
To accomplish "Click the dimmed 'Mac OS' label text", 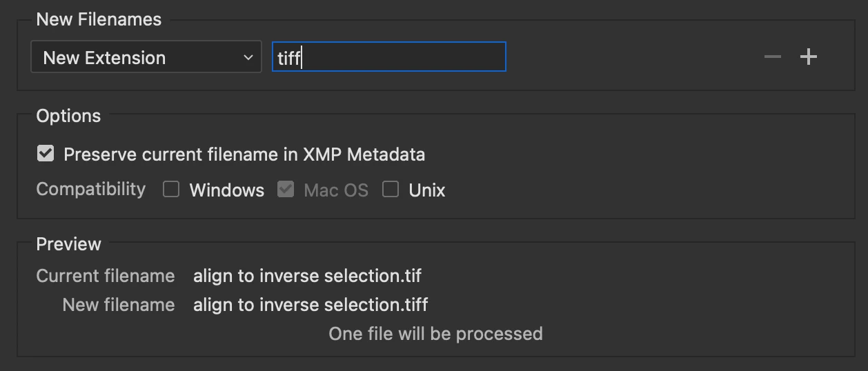I will (x=336, y=190).
